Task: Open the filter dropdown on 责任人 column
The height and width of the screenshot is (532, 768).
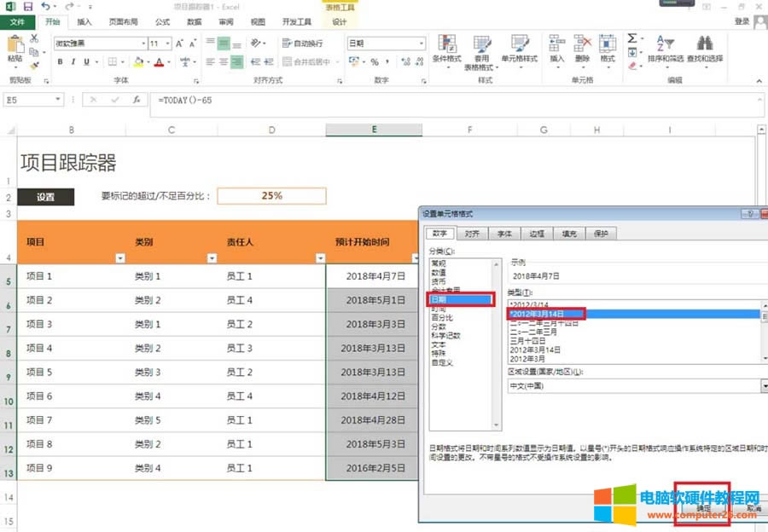Action: point(320,258)
